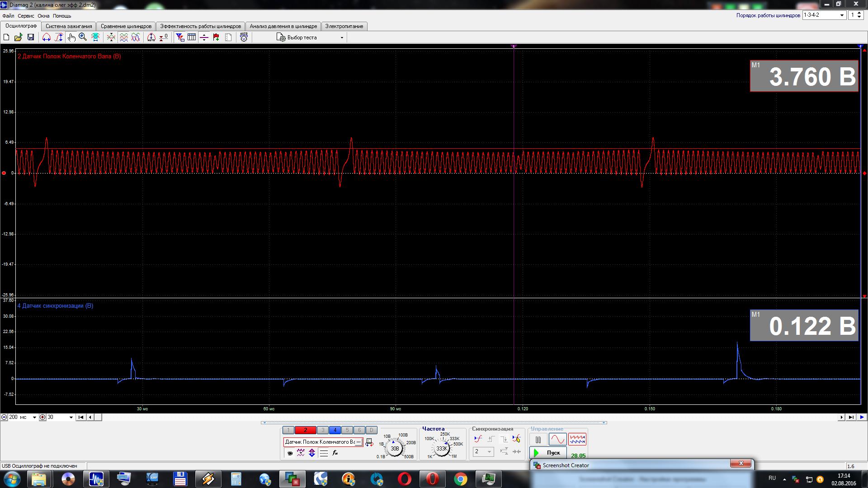This screenshot has width=868, height=488.
Task: Enable auto vertical scaling
Action: click(151, 38)
